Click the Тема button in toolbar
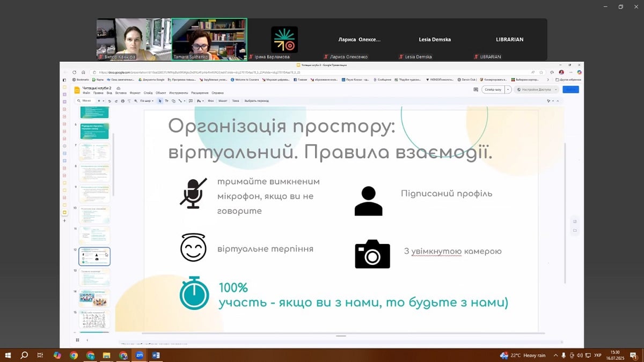This screenshot has height=362, width=644. (236, 101)
